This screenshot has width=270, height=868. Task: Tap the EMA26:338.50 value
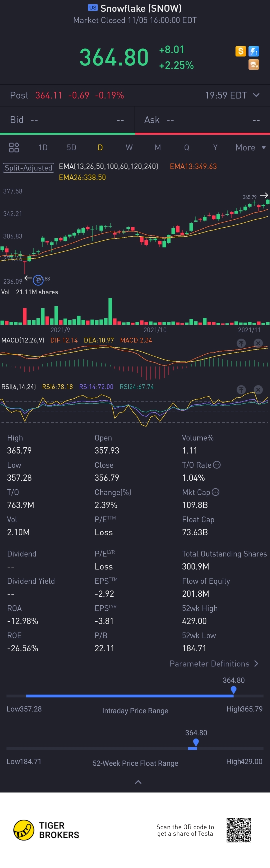click(82, 177)
